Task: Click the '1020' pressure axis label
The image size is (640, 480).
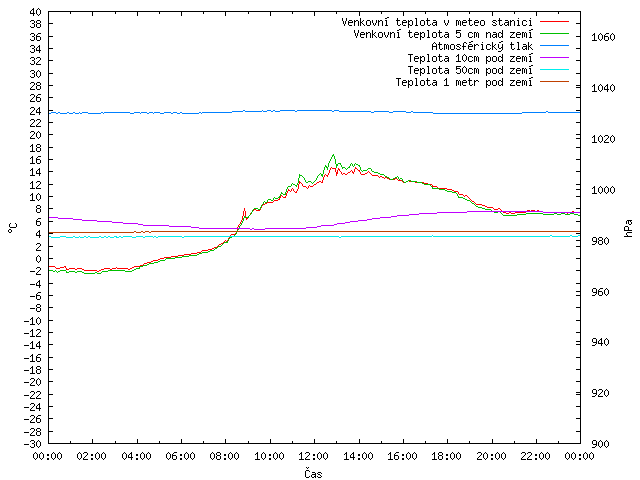Action: click(x=603, y=139)
